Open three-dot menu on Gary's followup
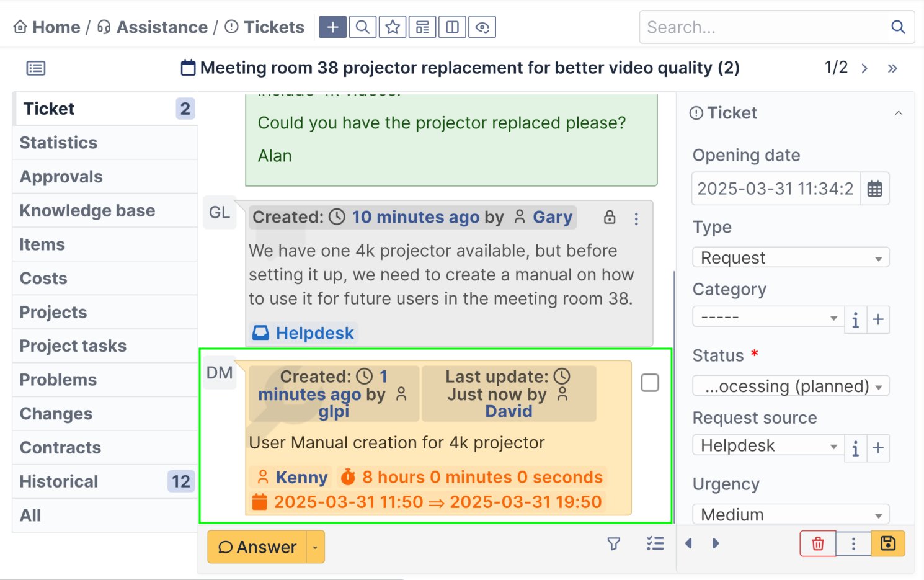Image resolution: width=924 pixels, height=580 pixels. [636, 218]
